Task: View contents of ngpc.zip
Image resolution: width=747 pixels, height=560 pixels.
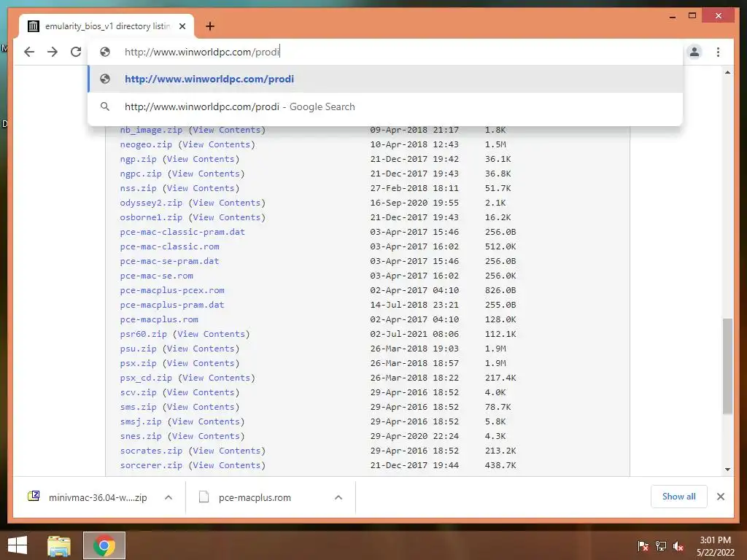Action: coord(206,174)
